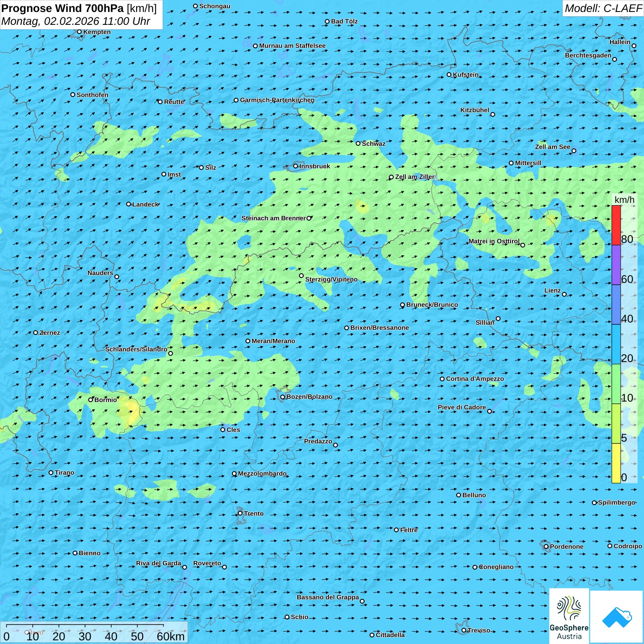Image resolution: width=644 pixels, height=644 pixels.
Task: Click the 'Riva del Garda' label
Action: [x=159, y=563]
